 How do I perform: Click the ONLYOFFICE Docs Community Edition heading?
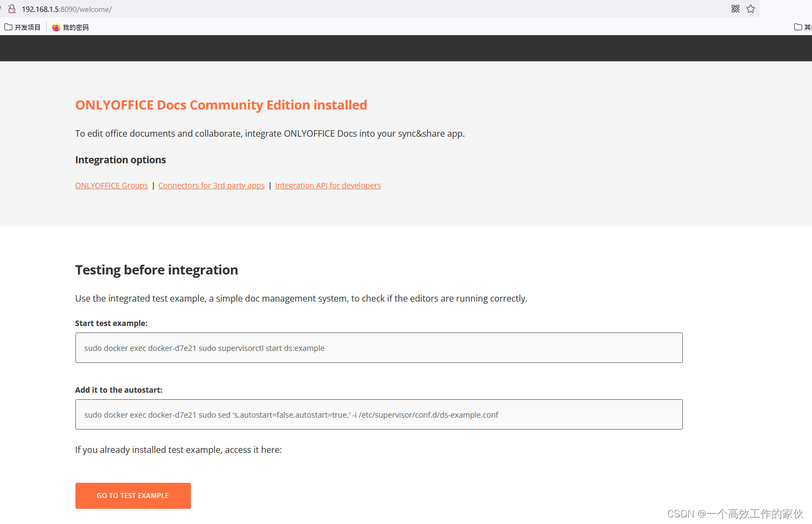(x=221, y=105)
